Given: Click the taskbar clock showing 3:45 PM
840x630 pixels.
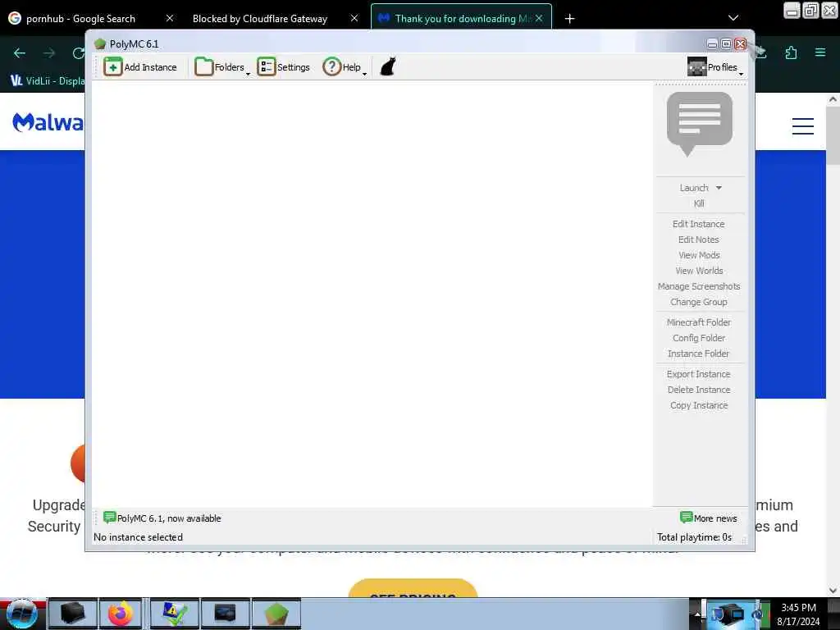Looking at the screenshot, I should [798, 614].
